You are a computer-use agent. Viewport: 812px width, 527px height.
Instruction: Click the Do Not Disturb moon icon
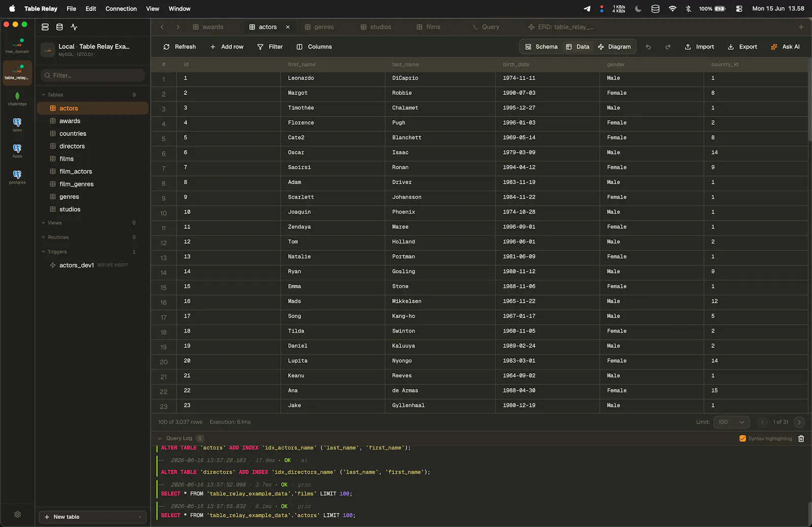(x=638, y=9)
